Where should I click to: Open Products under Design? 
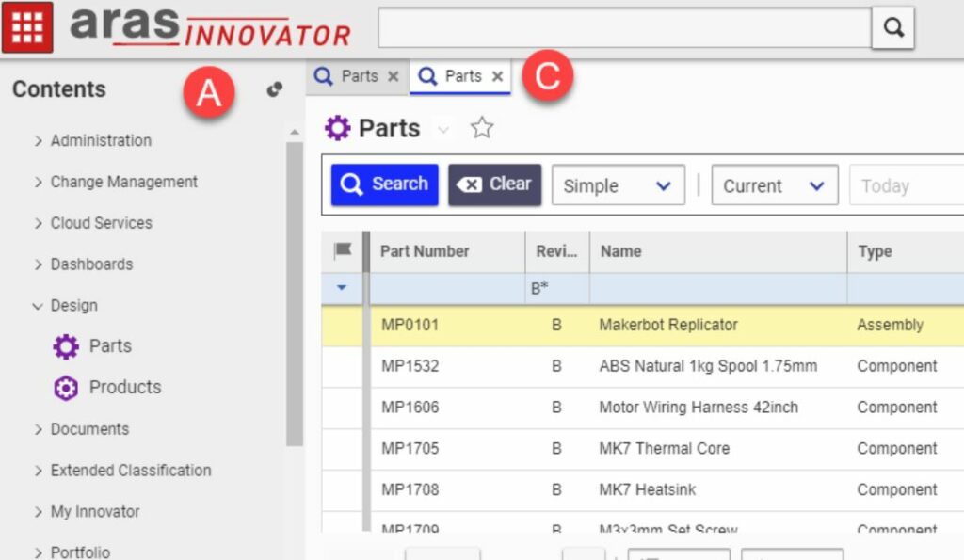pos(125,387)
